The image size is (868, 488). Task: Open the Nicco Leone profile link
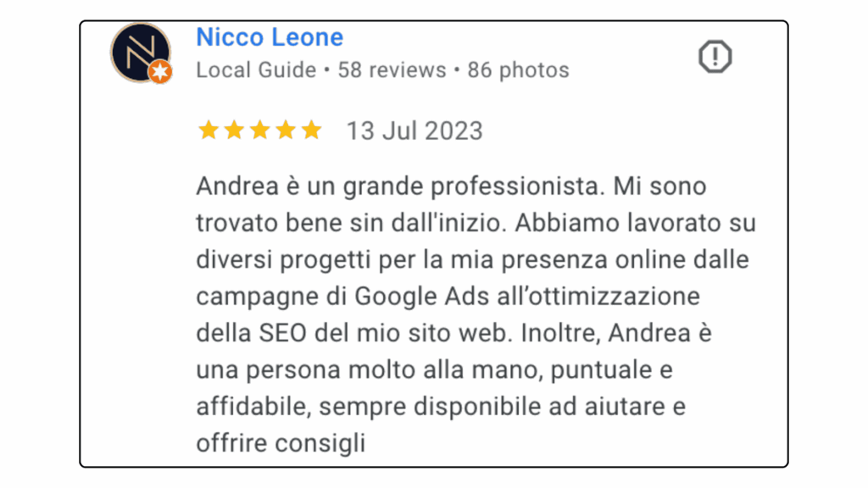coord(270,37)
